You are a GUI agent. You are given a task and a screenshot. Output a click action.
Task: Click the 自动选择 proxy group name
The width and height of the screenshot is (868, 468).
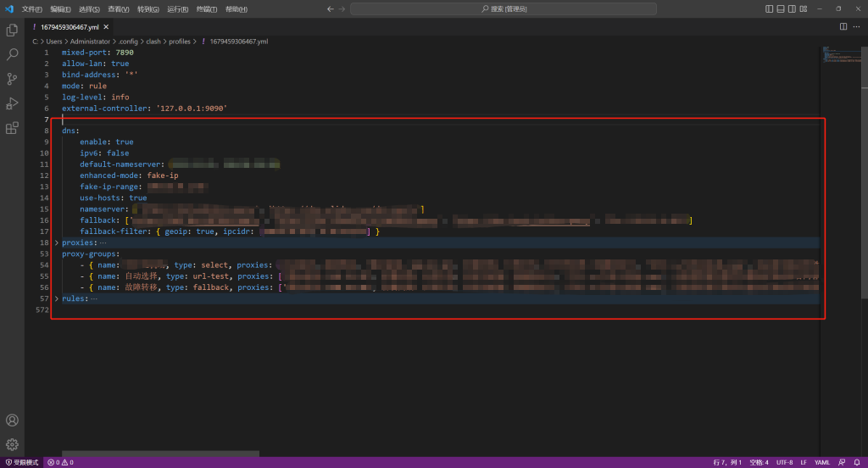142,276
